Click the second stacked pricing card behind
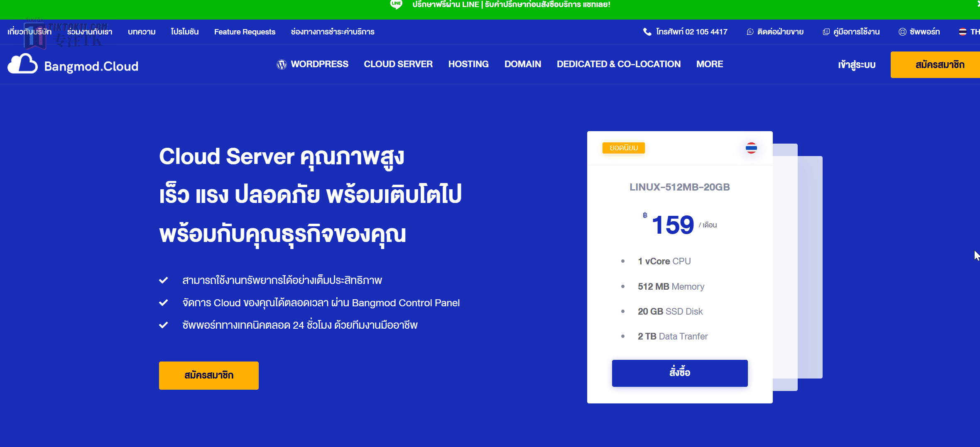The height and width of the screenshot is (447, 980). [x=785, y=267]
